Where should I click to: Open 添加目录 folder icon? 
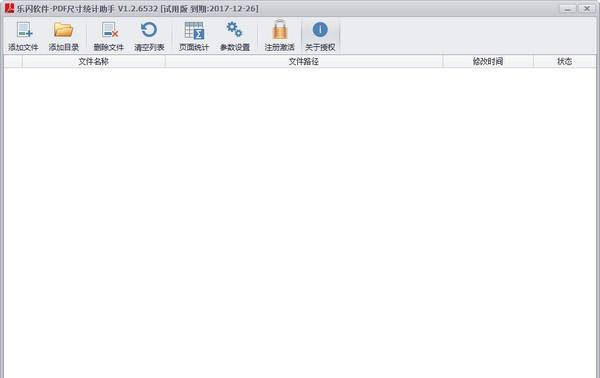pos(64,30)
